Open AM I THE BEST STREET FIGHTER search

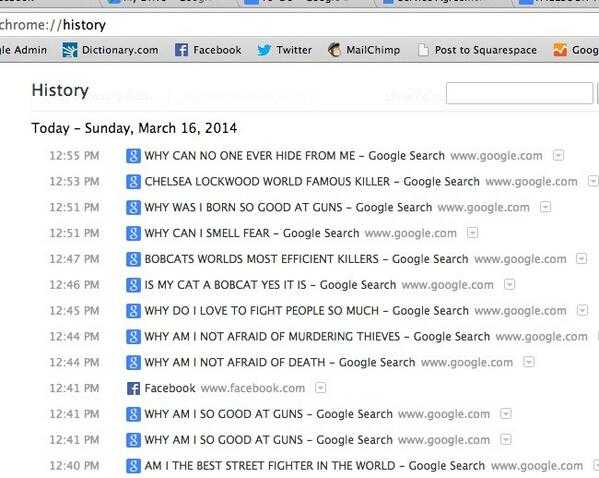click(314, 466)
